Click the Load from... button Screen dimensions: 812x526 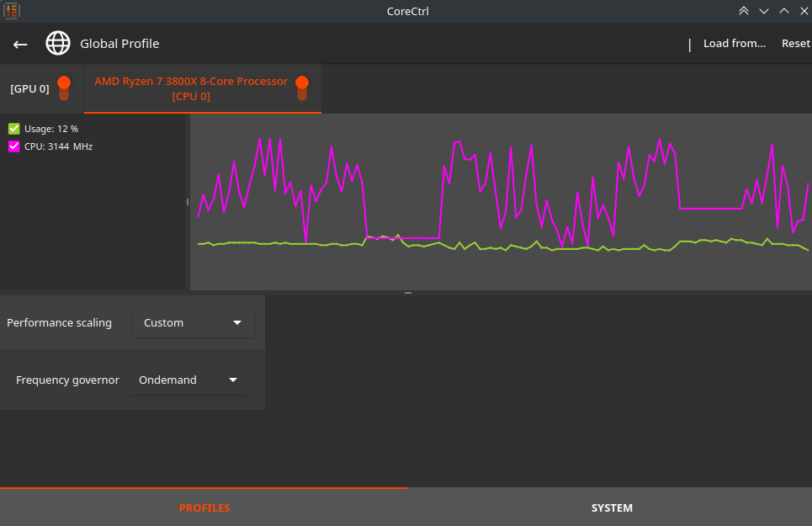[x=734, y=44]
